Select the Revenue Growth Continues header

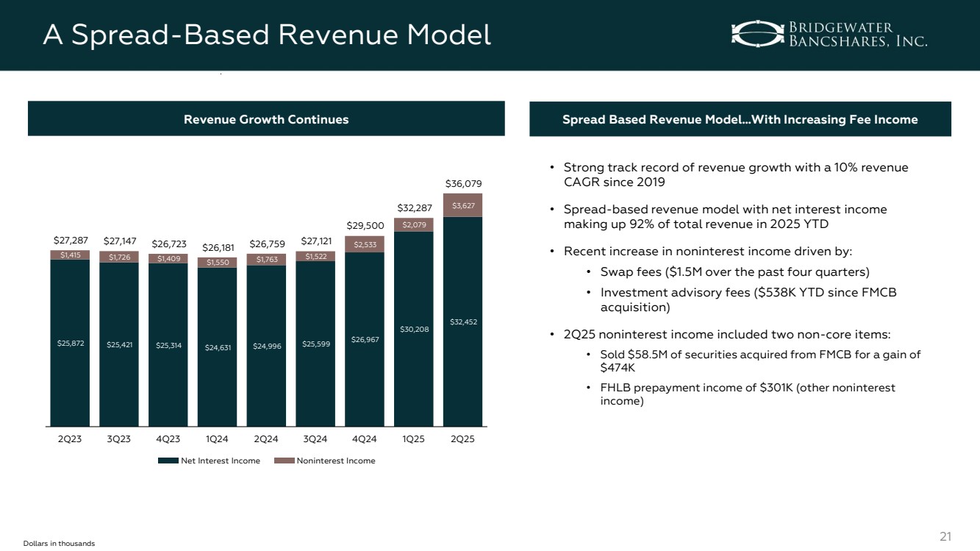pos(266,119)
